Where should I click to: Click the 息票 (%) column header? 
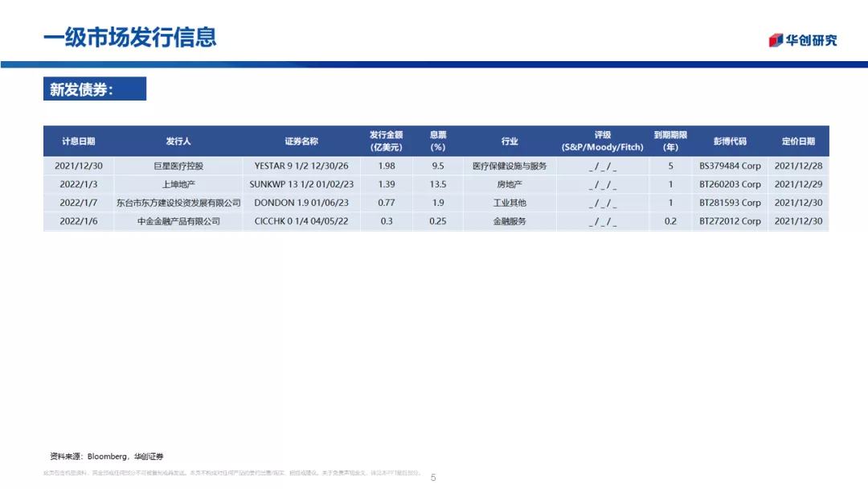pos(438,142)
